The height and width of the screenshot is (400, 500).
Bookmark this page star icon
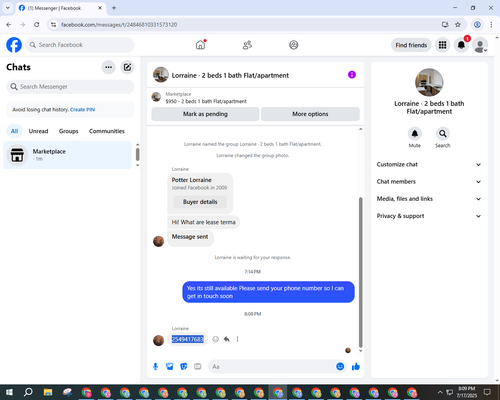tap(458, 25)
